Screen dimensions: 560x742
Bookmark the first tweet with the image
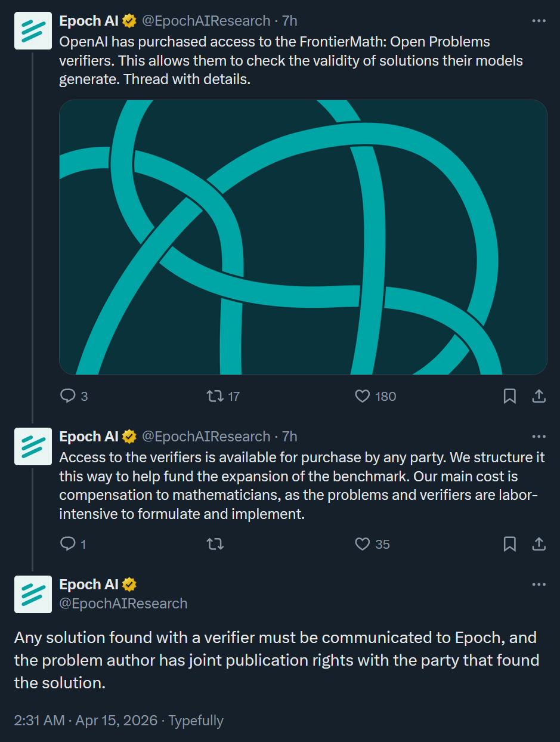tap(510, 396)
